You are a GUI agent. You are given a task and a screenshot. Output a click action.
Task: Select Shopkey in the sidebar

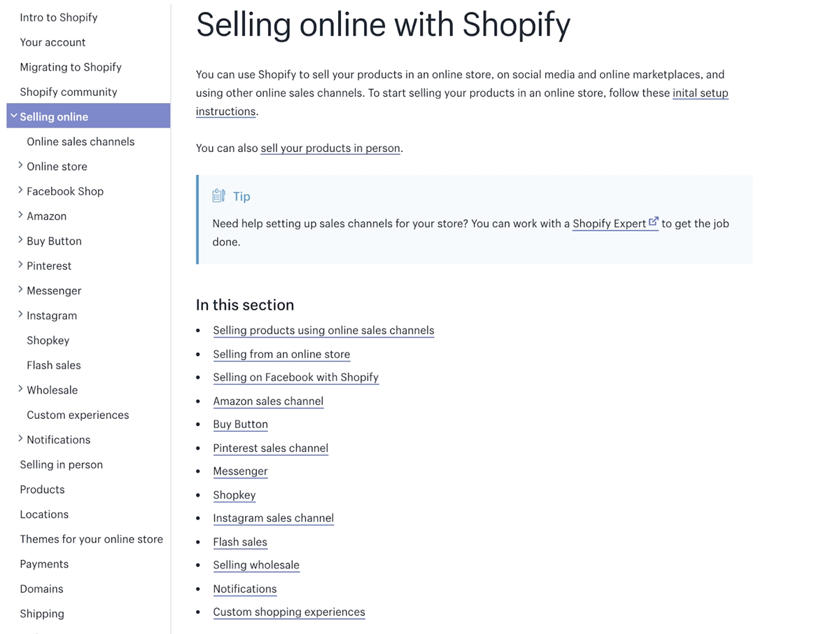[x=48, y=340]
